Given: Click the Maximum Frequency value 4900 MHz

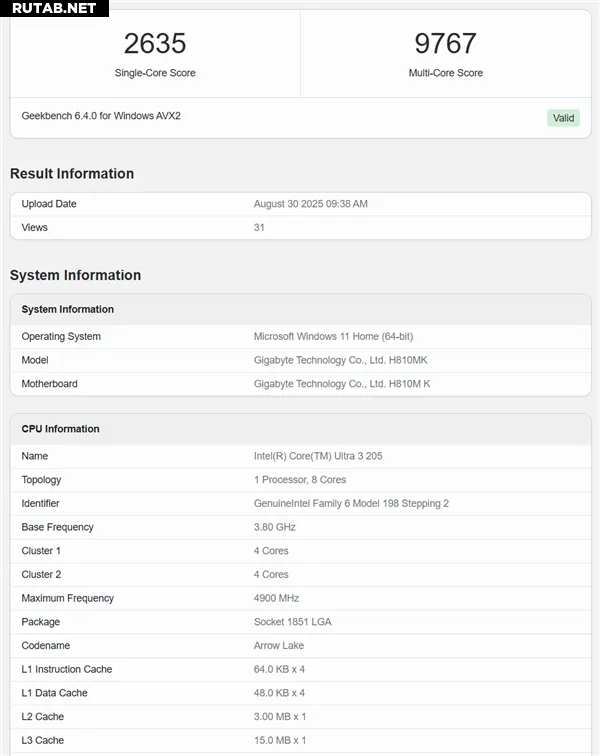Looking at the screenshot, I should pos(276,598).
